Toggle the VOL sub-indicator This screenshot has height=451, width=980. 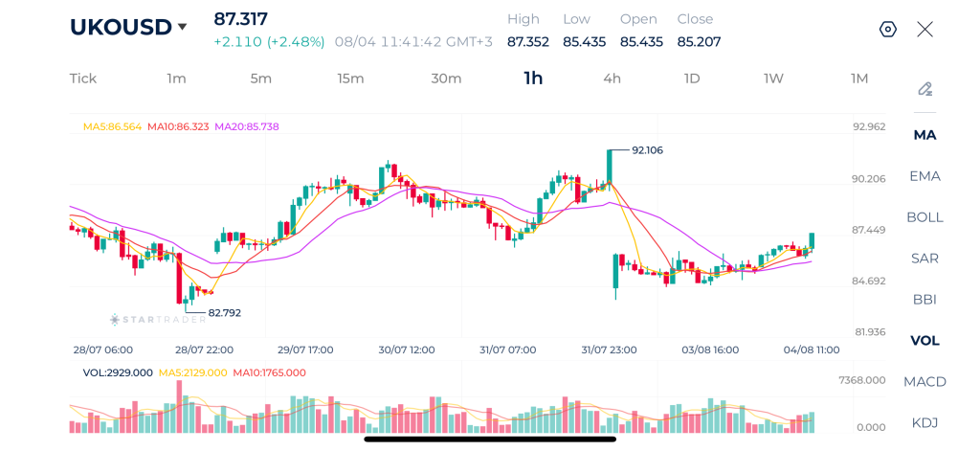[x=925, y=340]
